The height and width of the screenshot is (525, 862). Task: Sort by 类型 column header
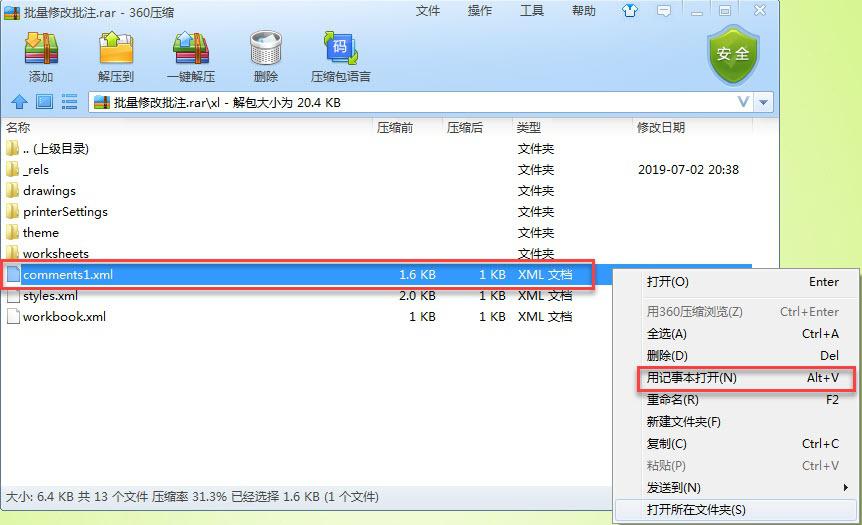(528, 128)
